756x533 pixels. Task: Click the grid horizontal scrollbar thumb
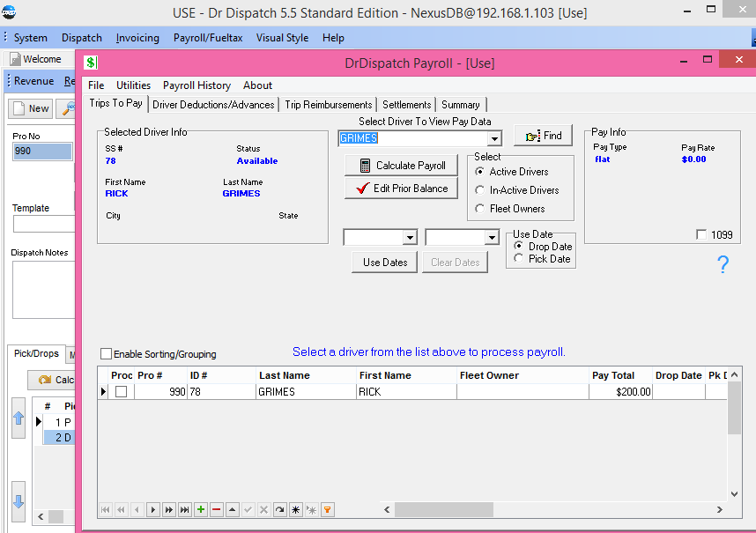tap(443, 509)
